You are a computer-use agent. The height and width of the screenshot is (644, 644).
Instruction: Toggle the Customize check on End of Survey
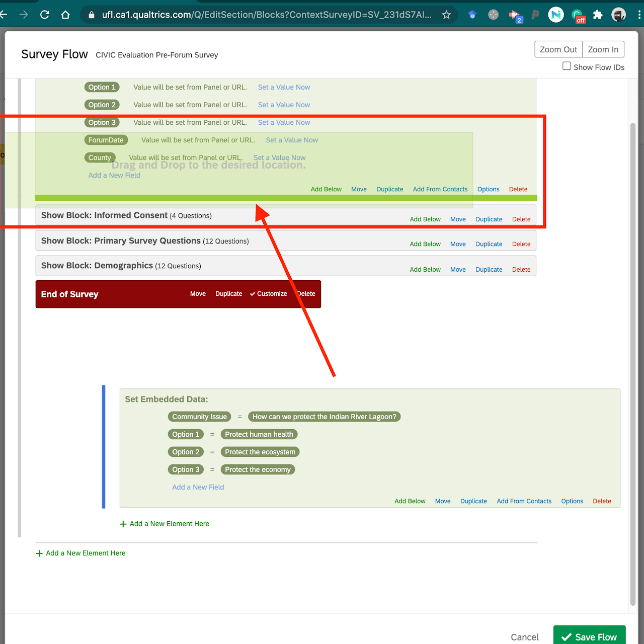pos(269,294)
